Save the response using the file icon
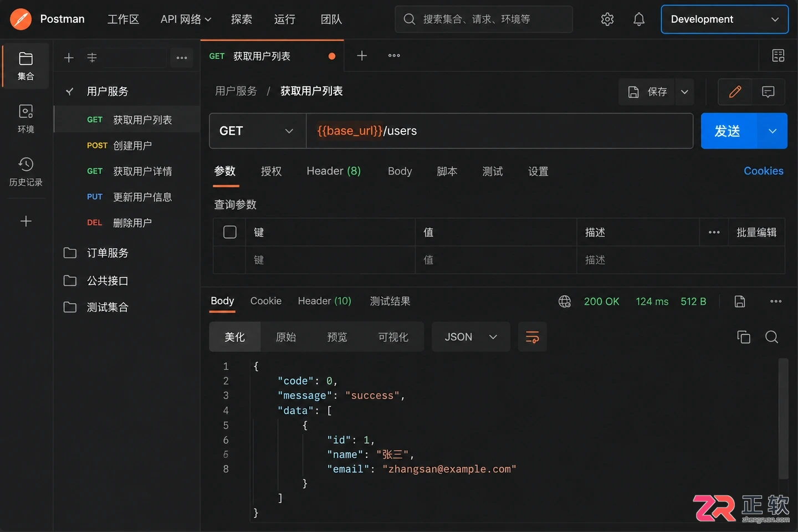 pos(740,301)
